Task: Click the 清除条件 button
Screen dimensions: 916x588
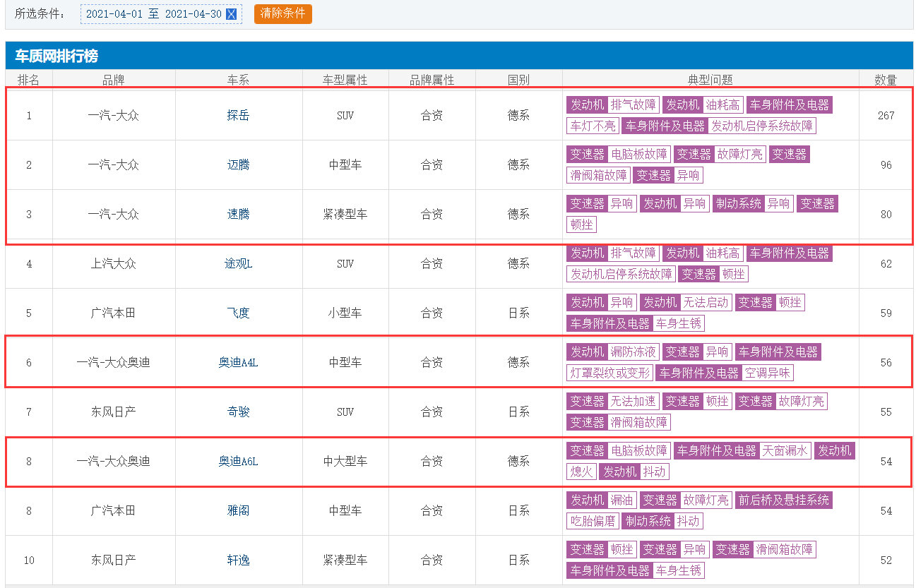Action: pyautogui.click(x=282, y=14)
